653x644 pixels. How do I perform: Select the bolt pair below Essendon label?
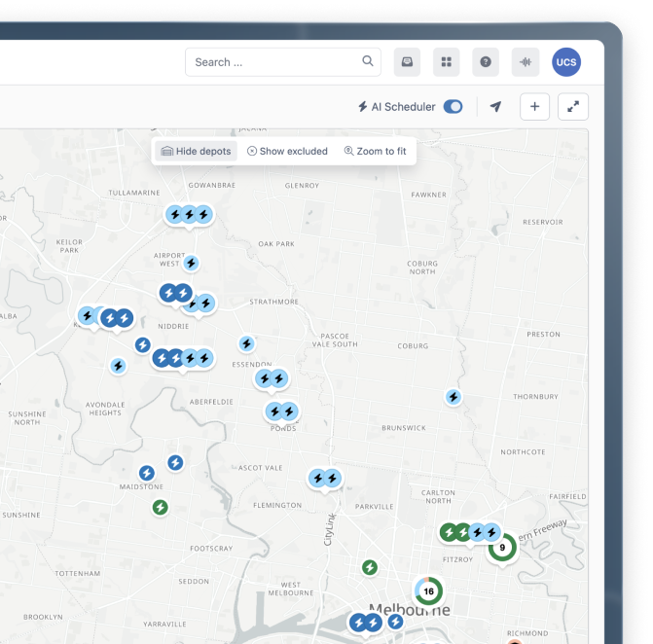click(272, 379)
